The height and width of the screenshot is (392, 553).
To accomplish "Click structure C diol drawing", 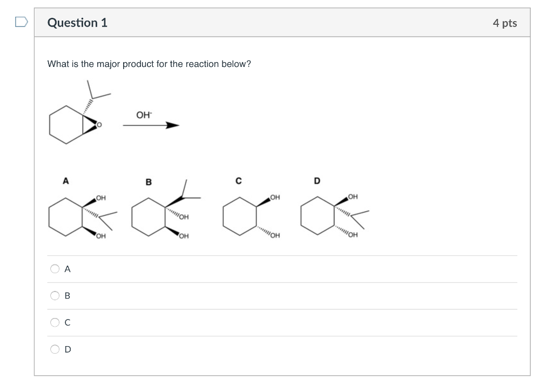I will click(246, 216).
